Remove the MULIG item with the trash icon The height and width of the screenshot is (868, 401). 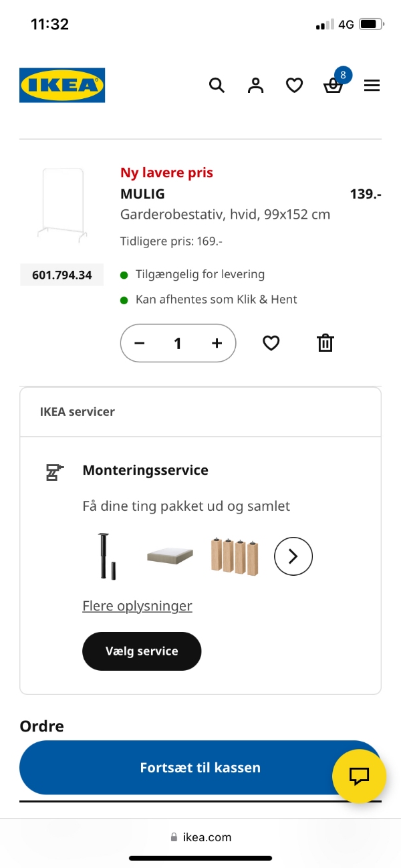(x=325, y=342)
